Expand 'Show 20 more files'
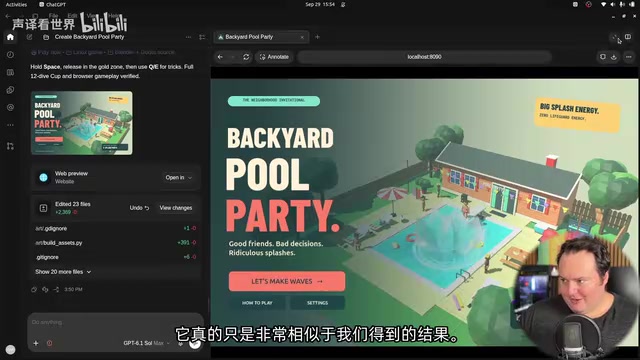The height and width of the screenshot is (360, 640). [63, 272]
